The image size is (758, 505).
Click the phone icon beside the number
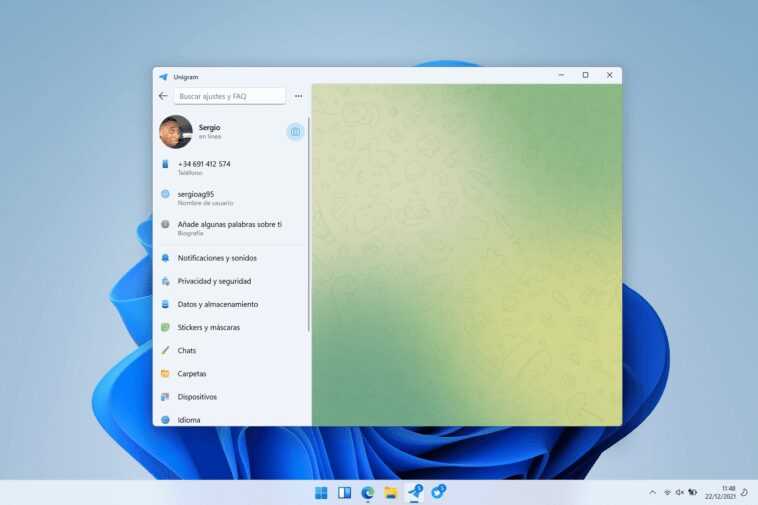coord(165,164)
